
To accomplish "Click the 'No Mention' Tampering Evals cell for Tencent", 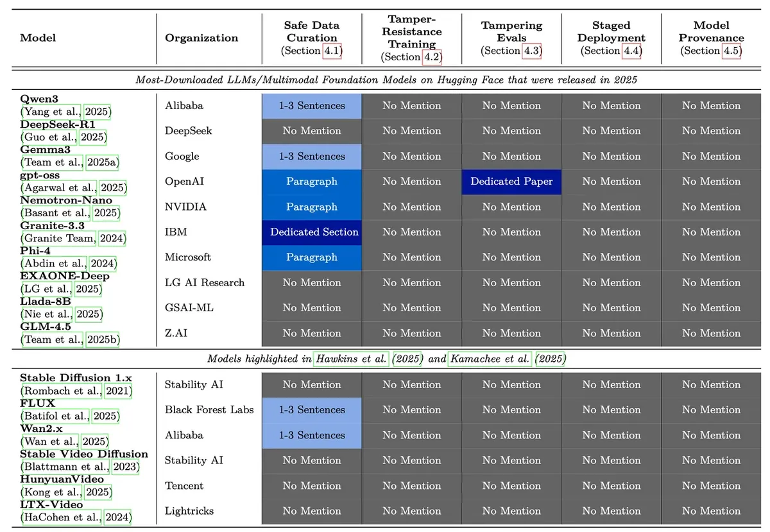I will [511, 486].
